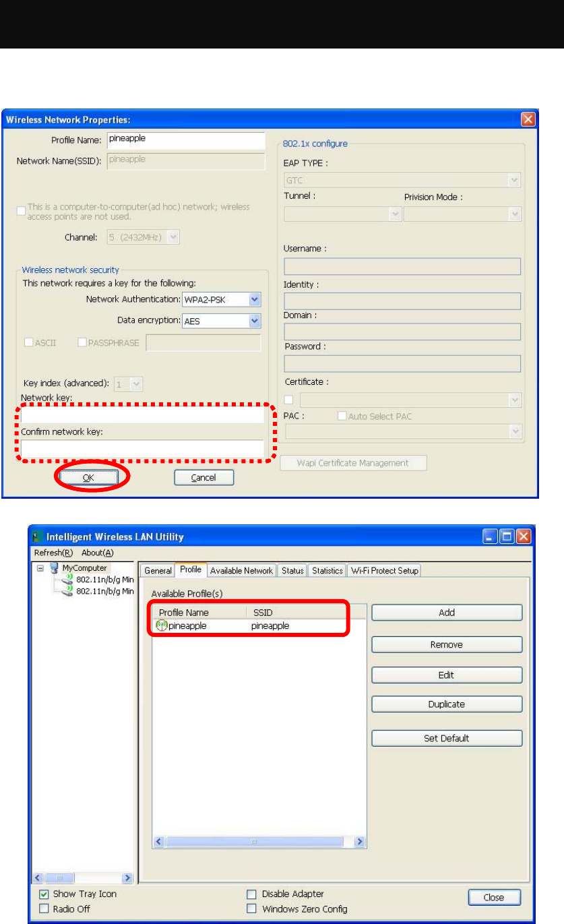Click the Remove profile button
Viewport: 564px width, 924px height.
pyautogui.click(x=447, y=644)
